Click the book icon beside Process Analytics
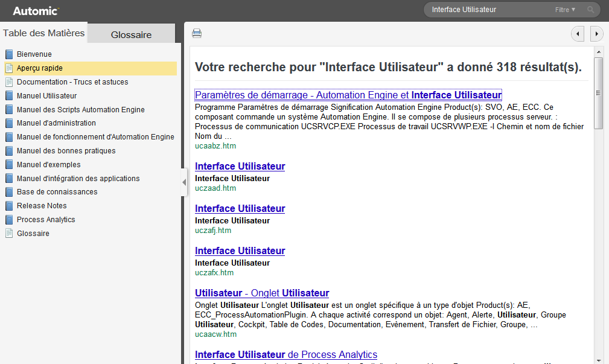 (x=8, y=219)
